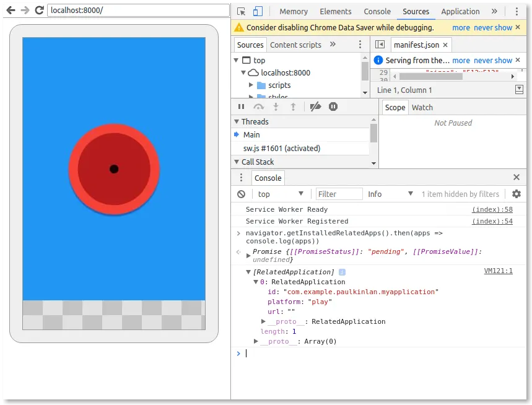
Task: Pause script execution in debugger
Action: tap(242, 107)
